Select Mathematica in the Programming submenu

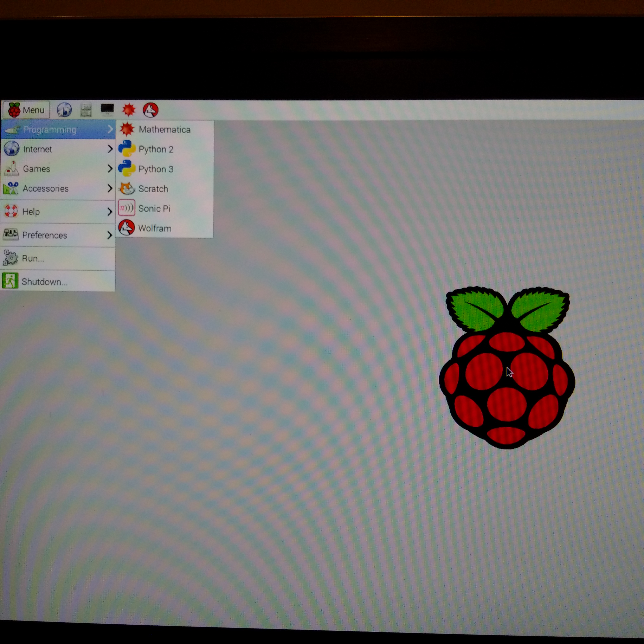[164, 129]
